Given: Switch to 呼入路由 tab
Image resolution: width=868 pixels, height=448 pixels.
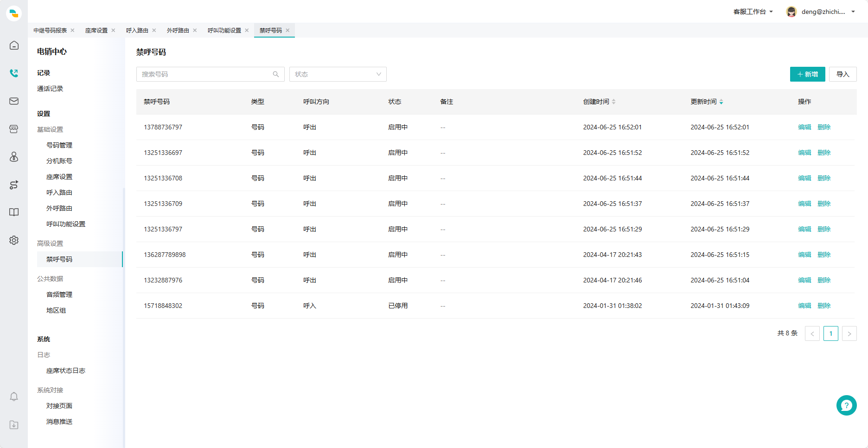Looking at the screenshot, I should coord(137,30).
